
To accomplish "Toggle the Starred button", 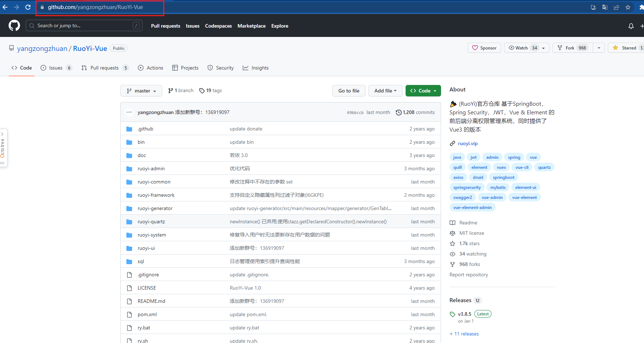I will tap(626, 48).
